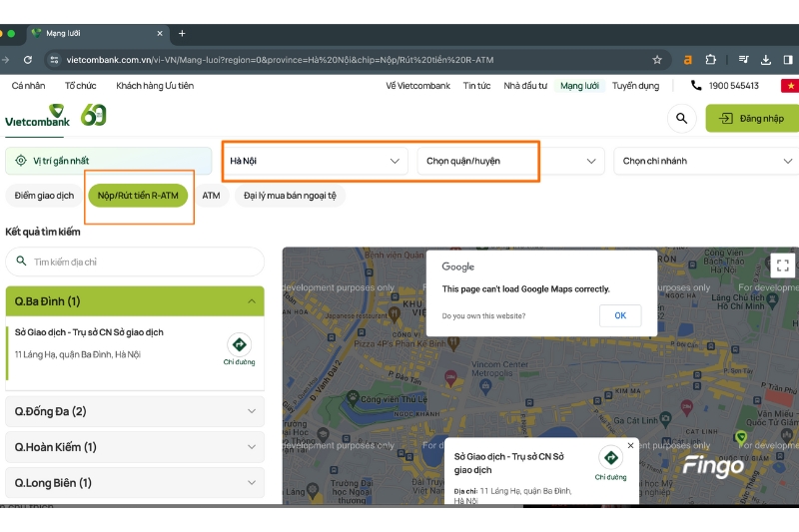The height and width of the screenshot is (532, 799).
Task: Open the Chọn quận/huyện dropdown
Action: 510,161
